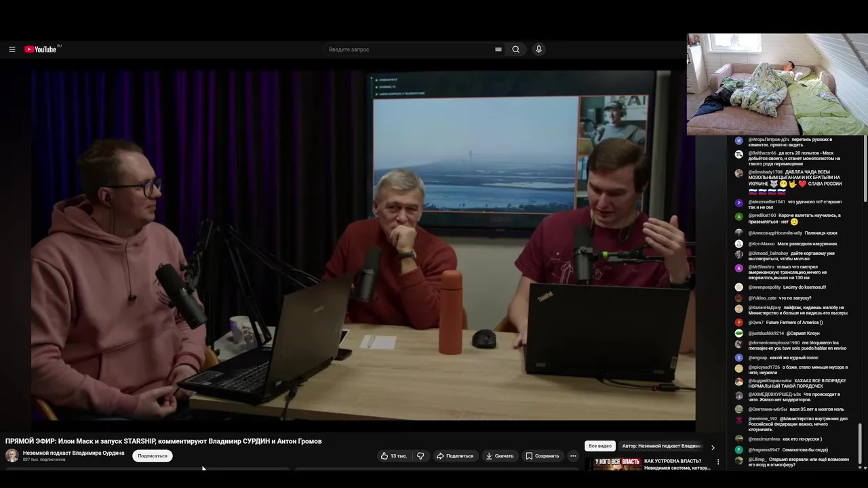Click username '@Светлана-мбг5ы' in chat
This screenshot has height=488, width=868.
(x=768, y=409)
